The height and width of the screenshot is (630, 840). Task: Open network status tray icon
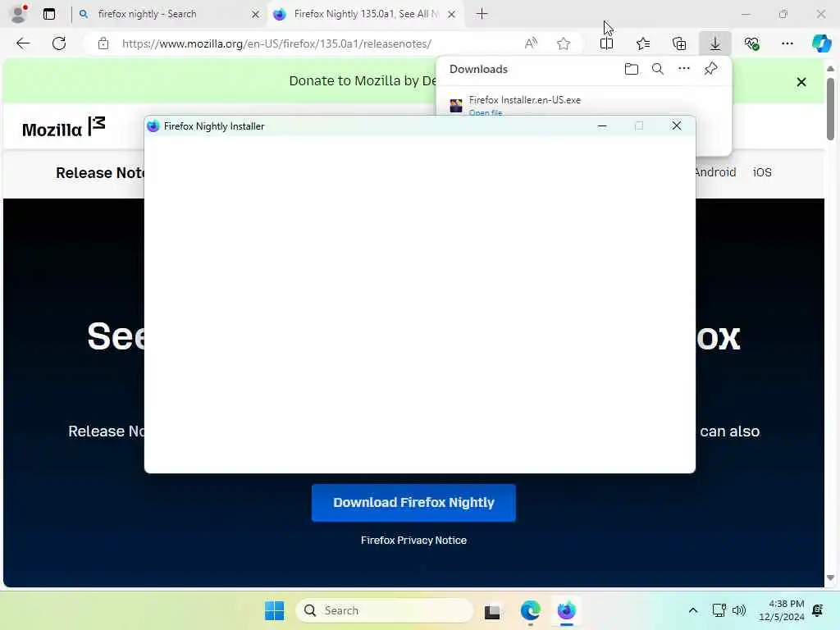pos(719,610)
